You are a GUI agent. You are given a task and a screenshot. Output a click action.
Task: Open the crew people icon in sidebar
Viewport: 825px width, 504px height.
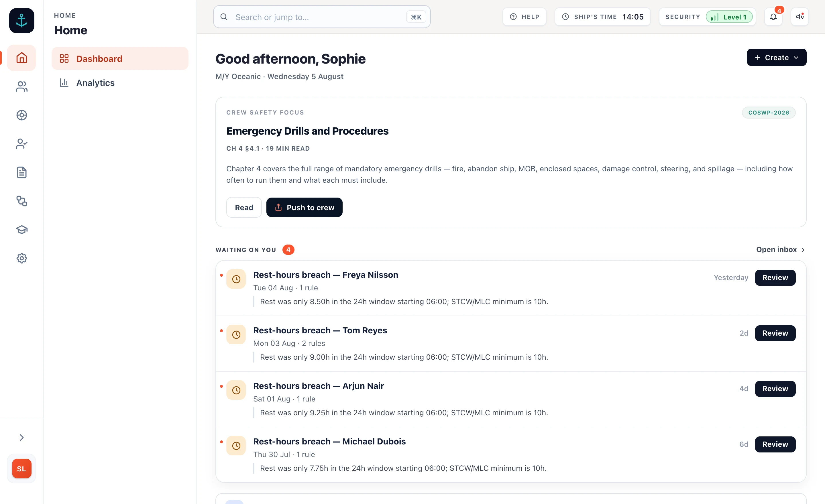click(x=21, y=86)
